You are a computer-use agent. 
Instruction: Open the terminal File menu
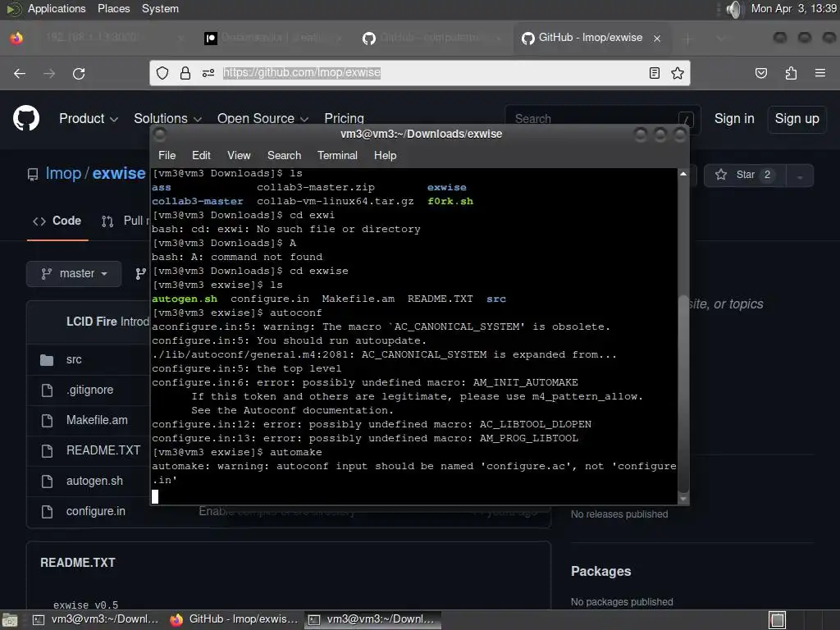pos(167,155)
